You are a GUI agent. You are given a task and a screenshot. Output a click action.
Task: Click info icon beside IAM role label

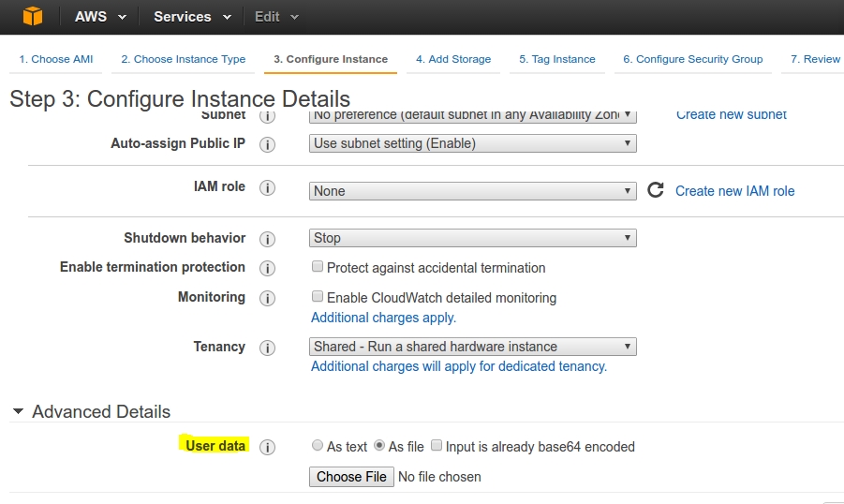[x=267, y=187]
